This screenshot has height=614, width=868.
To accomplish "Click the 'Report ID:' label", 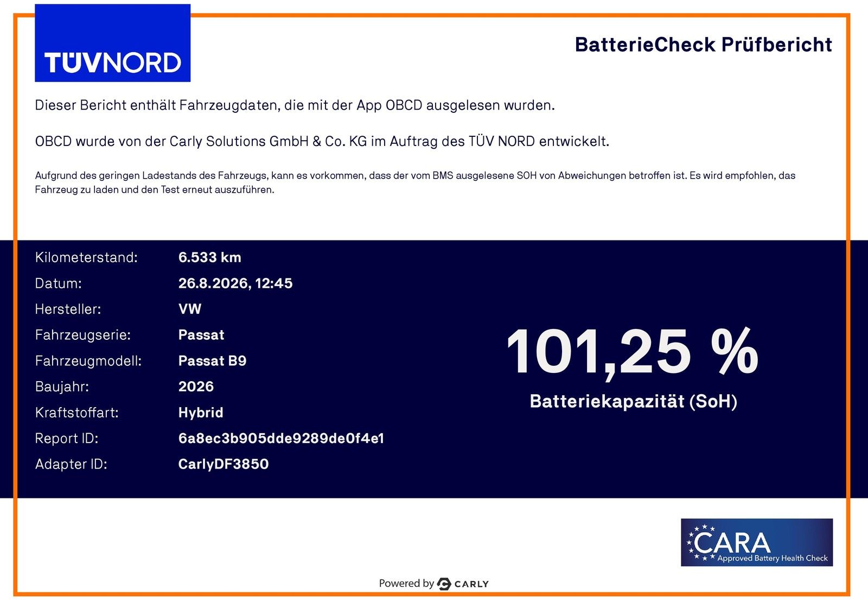I will (x=67, y=439).
